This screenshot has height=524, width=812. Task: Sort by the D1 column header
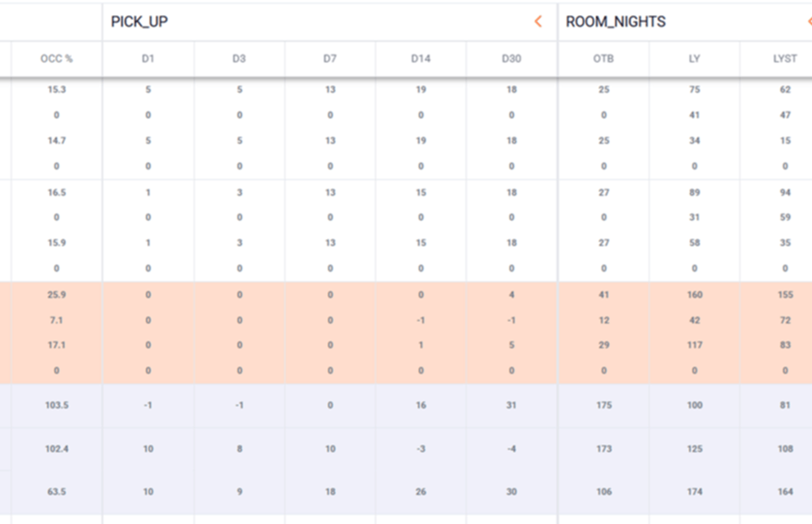tap(148, 59)
